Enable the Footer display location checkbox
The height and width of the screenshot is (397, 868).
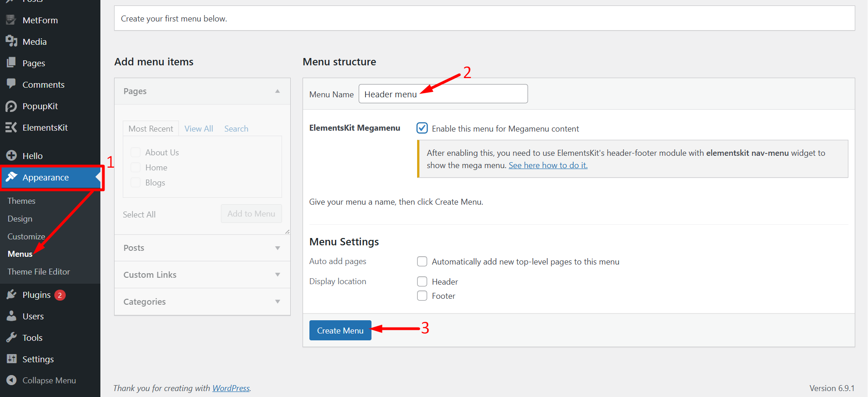click(422, 296)
